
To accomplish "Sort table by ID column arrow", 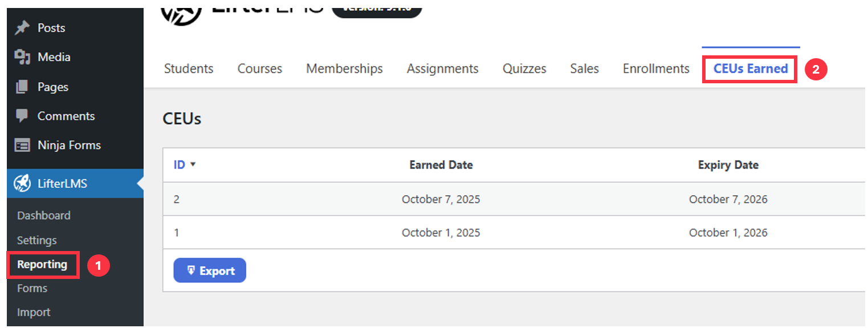I will [193, 165].
